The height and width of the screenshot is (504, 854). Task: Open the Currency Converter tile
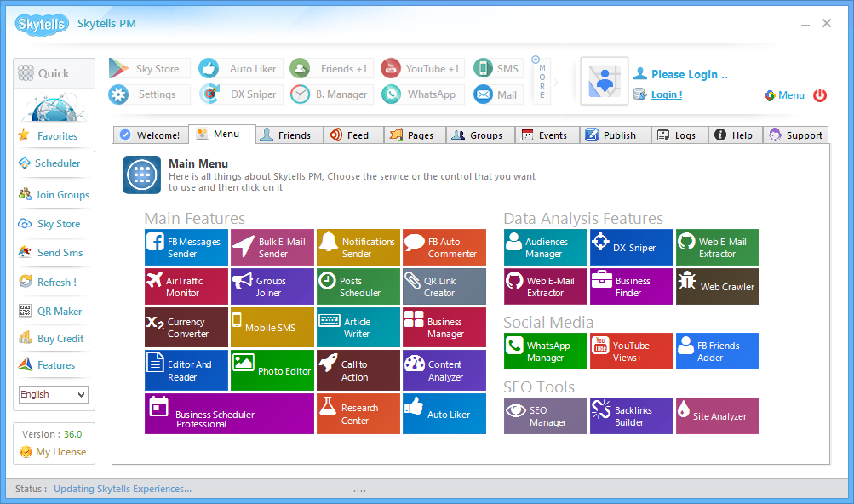click(186, 328)
